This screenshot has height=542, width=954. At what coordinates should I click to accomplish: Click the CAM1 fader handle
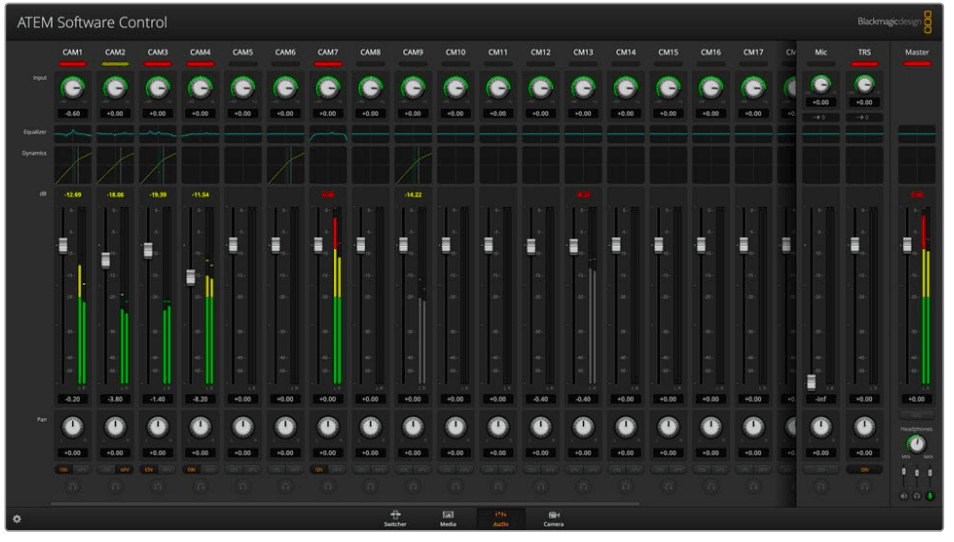click(63, 246)
